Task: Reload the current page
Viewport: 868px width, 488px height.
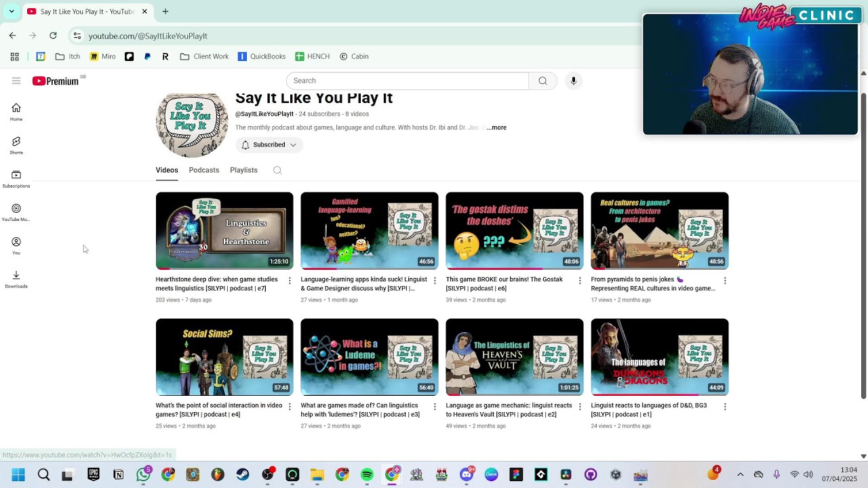Action: pos(53,35)
